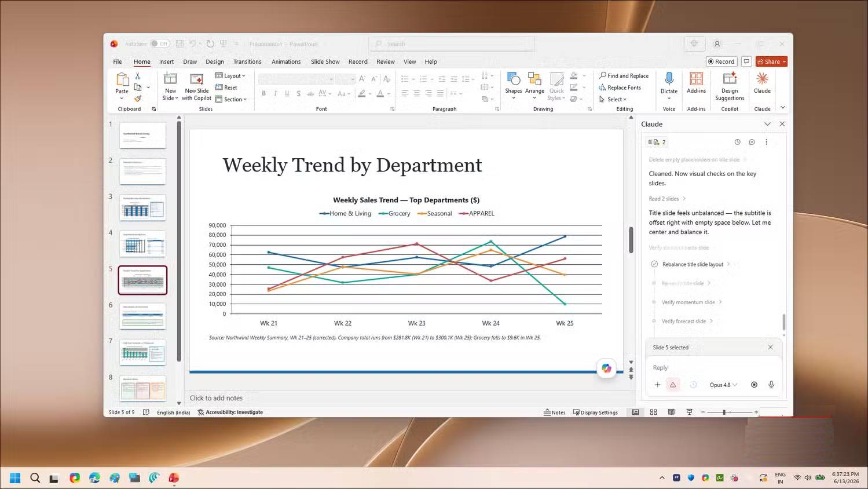Image resolution: width=868 pixels, height=489 pixels.
Task: Open the Share button dropdown
Action: coord(784,61)
